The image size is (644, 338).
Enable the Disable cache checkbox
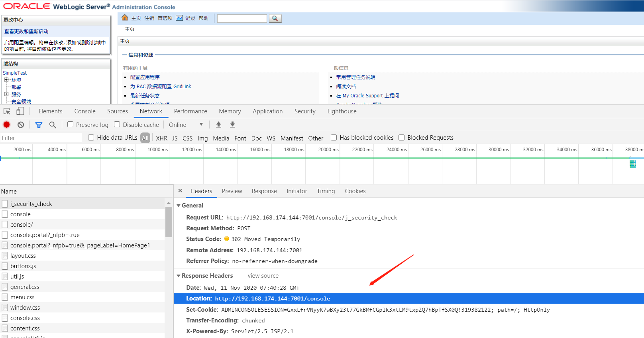[x=117, y=125]
